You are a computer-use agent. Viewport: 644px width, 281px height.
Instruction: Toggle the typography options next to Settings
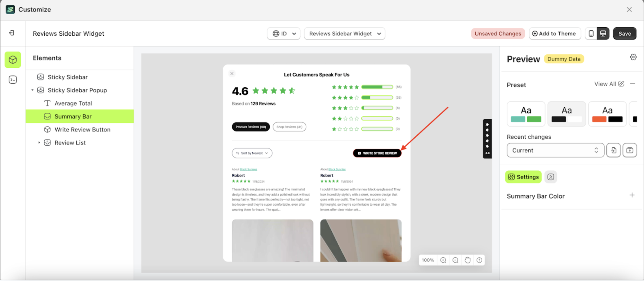pyautogui.click(x=551, y=177)
